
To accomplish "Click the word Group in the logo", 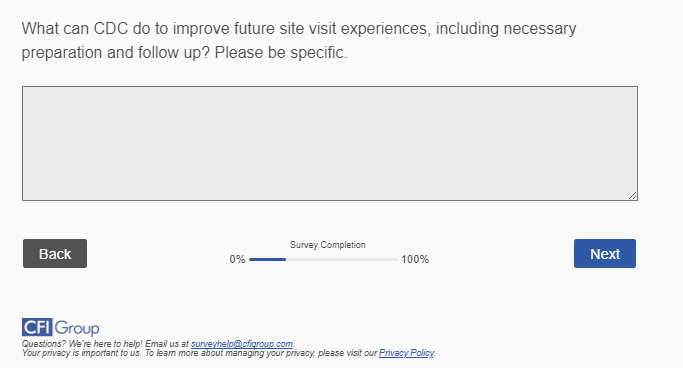I will click(77, 328).
